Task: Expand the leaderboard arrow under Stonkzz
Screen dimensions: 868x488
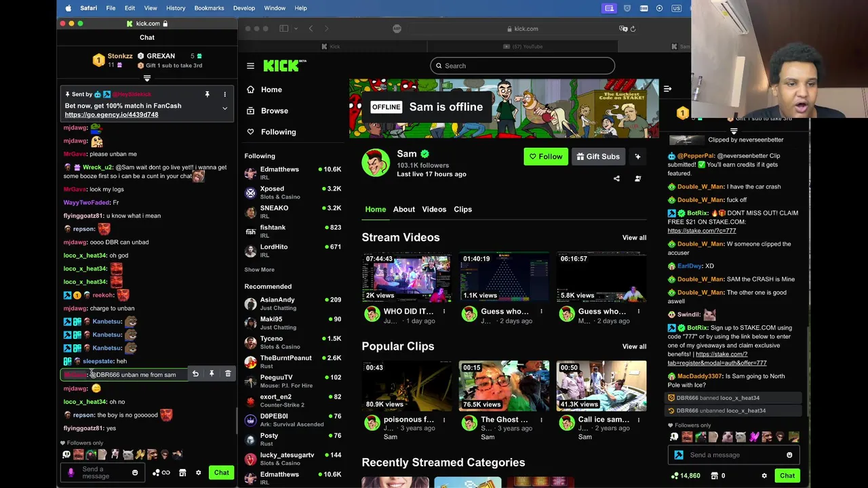Action: 147,79
